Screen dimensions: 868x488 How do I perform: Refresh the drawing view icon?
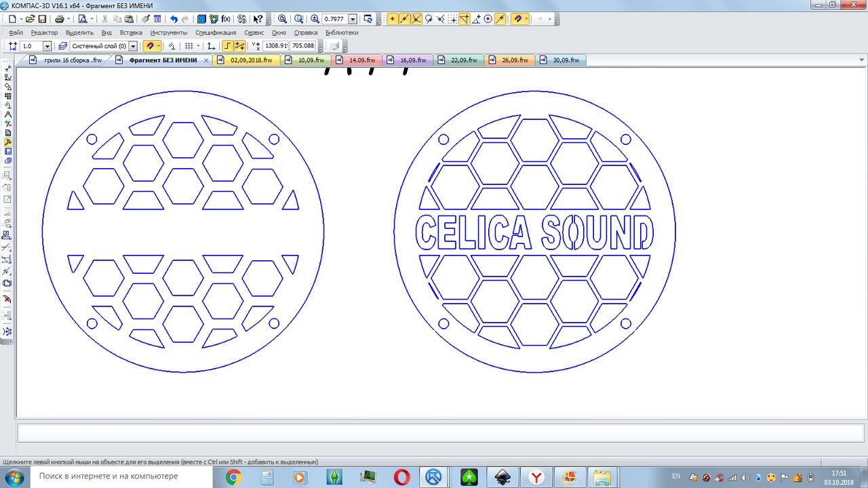pyautogui.click(x=368, y=19)
